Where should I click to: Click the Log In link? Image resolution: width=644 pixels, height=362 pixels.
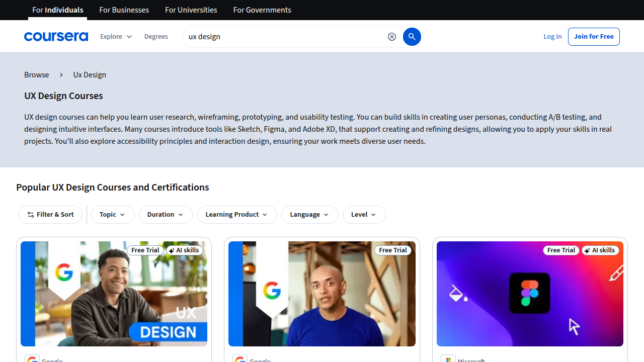pyautogui.click(x=552, y=37)
